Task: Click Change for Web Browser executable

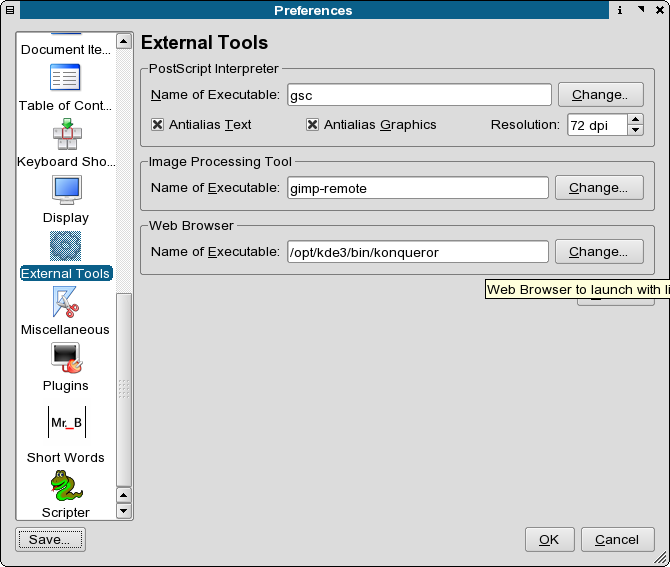Action: [598, 252]
